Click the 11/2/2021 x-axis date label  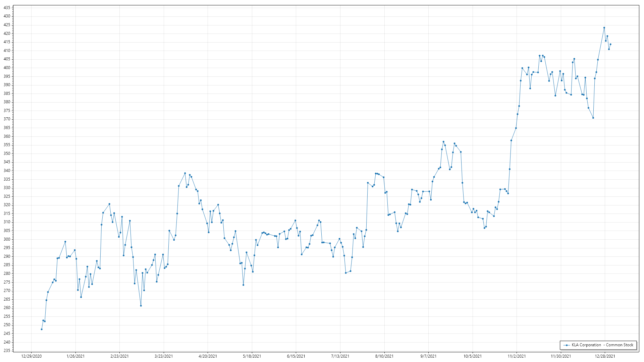[x=517, y=356]
